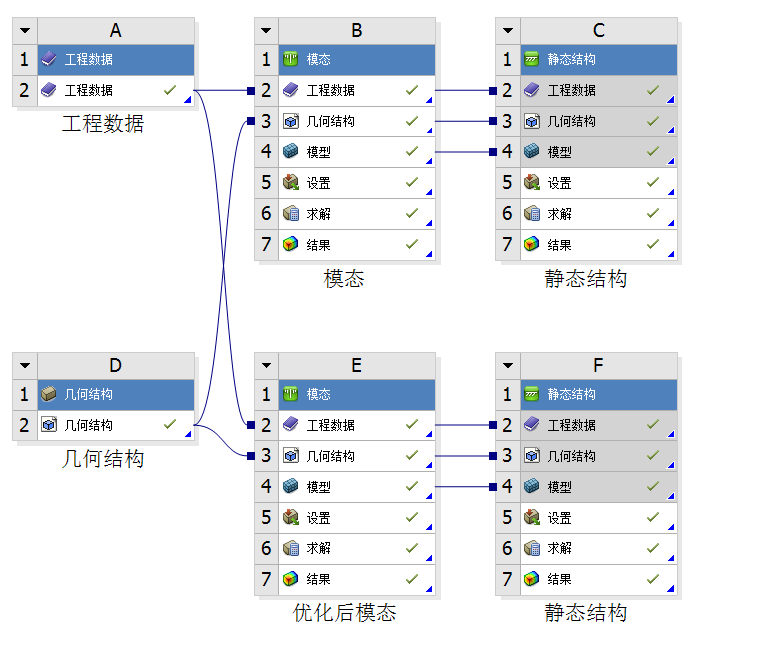Screen dimensions: 781x661
Task: Open the dropdown arrow of system E
Action: pyautogui.click(x=266, y=366)
